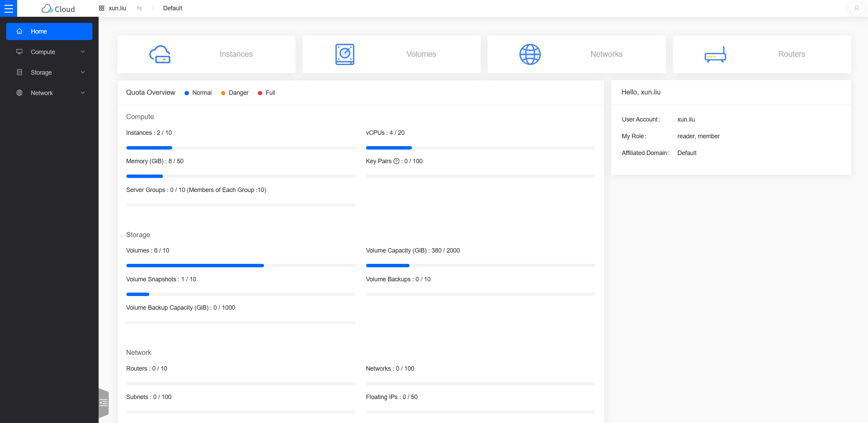Click the xun.liu project selector

click(x=117, y=8)
